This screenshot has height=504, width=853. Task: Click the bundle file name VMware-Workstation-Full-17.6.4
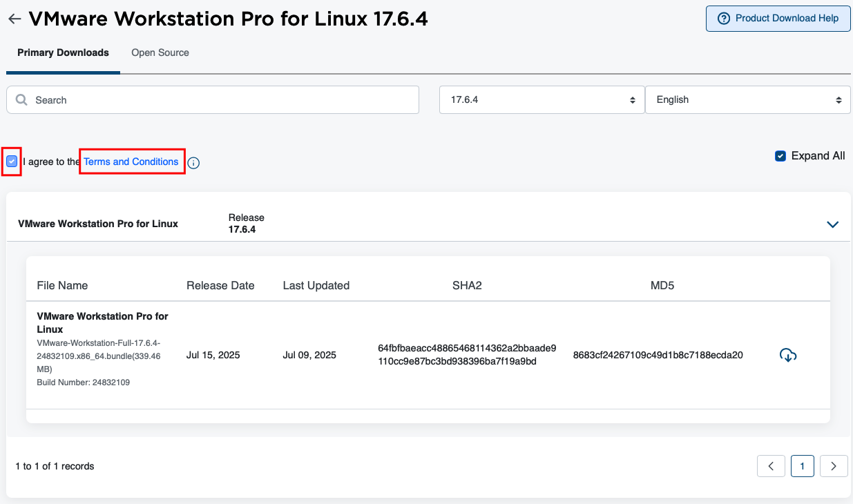pyautogui.click(x=99, y=356)
